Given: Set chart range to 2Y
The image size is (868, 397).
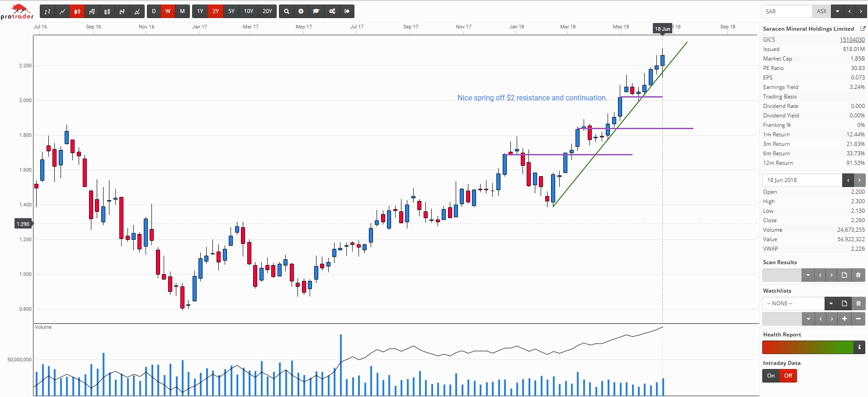Looking at the screenshot, I should (x=216, y=11).
